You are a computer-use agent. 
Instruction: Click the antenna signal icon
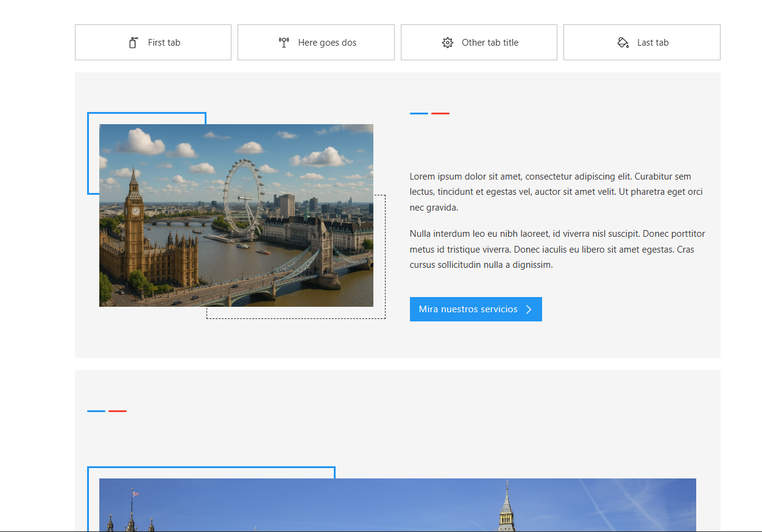[x=284, y=43]
